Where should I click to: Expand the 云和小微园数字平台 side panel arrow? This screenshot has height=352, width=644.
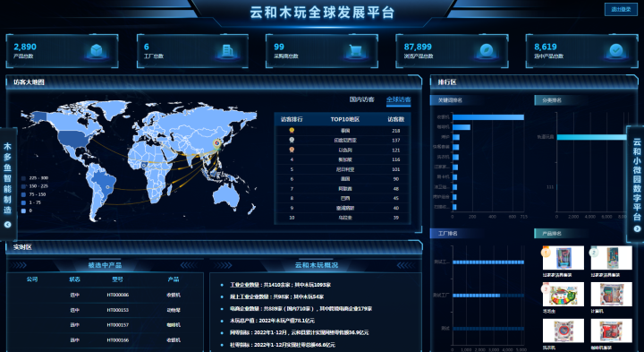(637, 228)
